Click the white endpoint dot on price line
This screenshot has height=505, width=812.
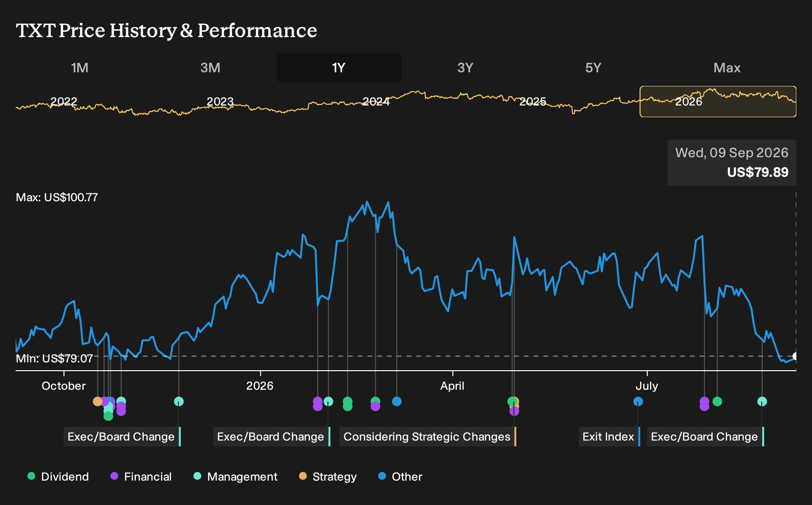(795, 356)
